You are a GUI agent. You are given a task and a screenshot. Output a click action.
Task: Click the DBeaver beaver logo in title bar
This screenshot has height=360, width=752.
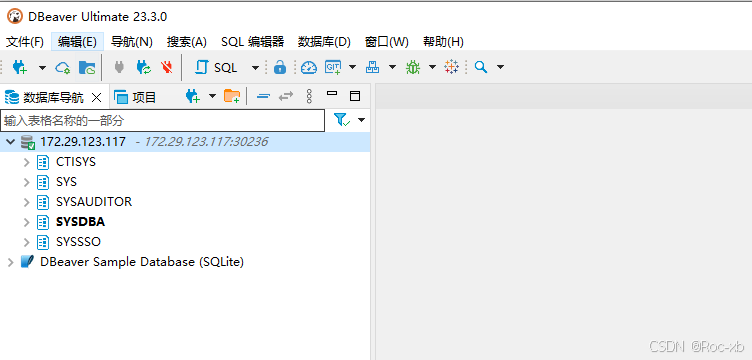click(x=15, y=16)
